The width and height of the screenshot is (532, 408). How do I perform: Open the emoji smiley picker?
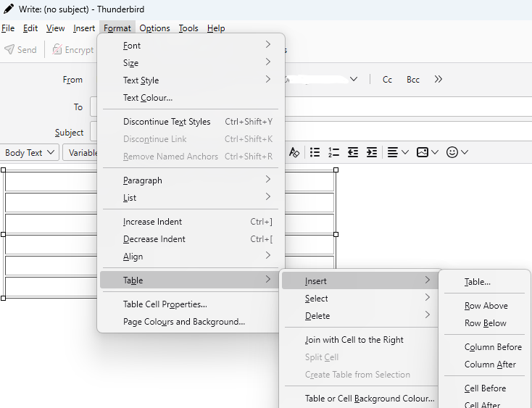pos(457,152)
